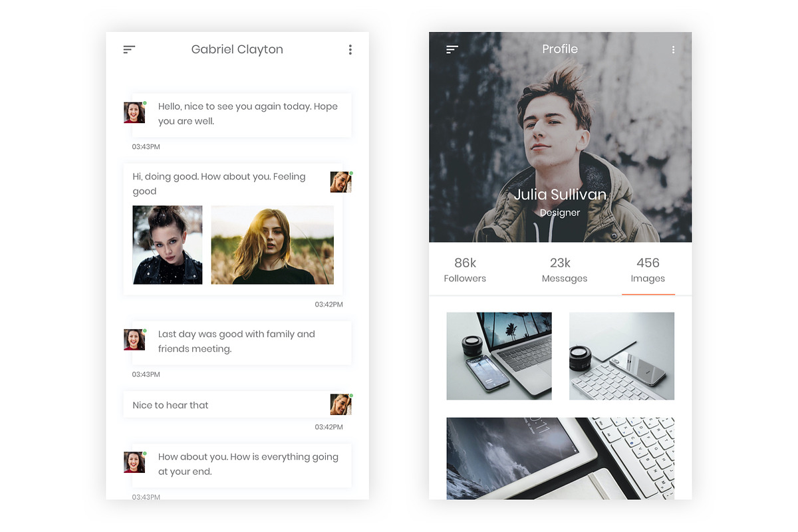Click the "Last day was good with family" message
798x532 pixels.
pyautogui.click(x=241, y=342)
